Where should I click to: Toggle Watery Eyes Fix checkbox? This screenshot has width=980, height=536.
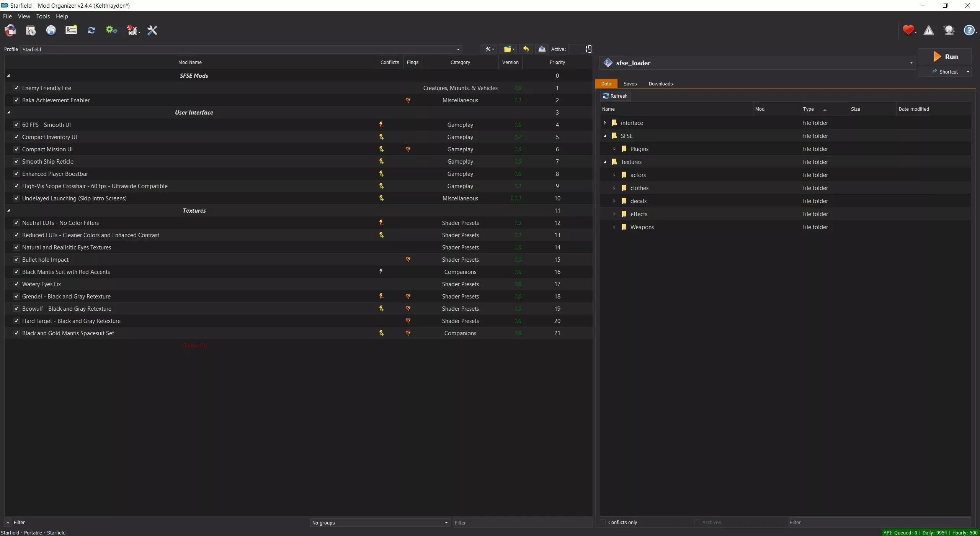pyautogui.click(x=16, y=284)
